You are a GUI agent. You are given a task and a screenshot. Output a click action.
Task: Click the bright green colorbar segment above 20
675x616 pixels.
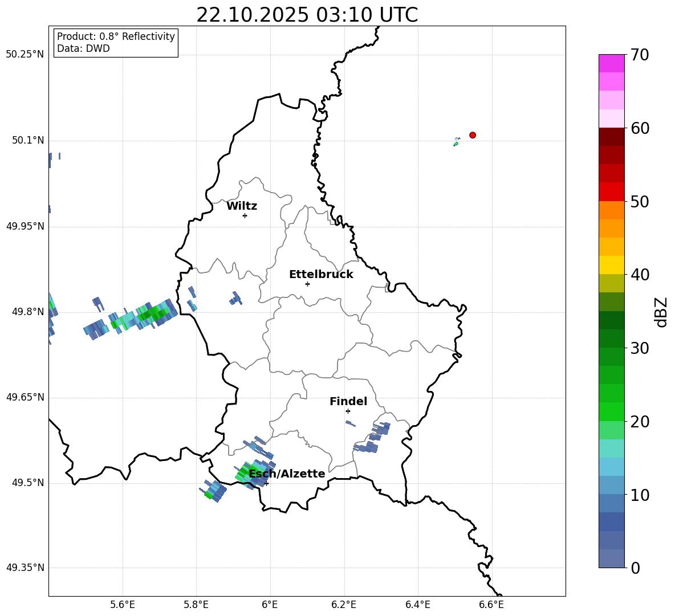[x=611, y=411]
